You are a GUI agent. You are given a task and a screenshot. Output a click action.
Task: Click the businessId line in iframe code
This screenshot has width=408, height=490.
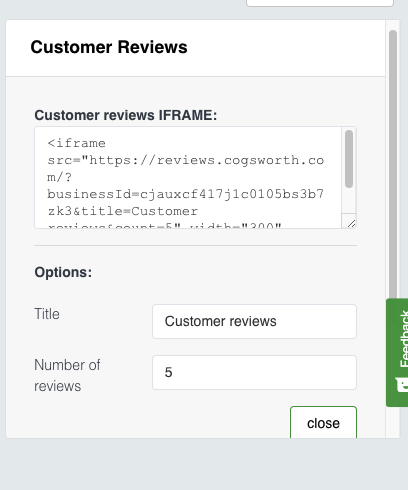[x=185, y=194]
